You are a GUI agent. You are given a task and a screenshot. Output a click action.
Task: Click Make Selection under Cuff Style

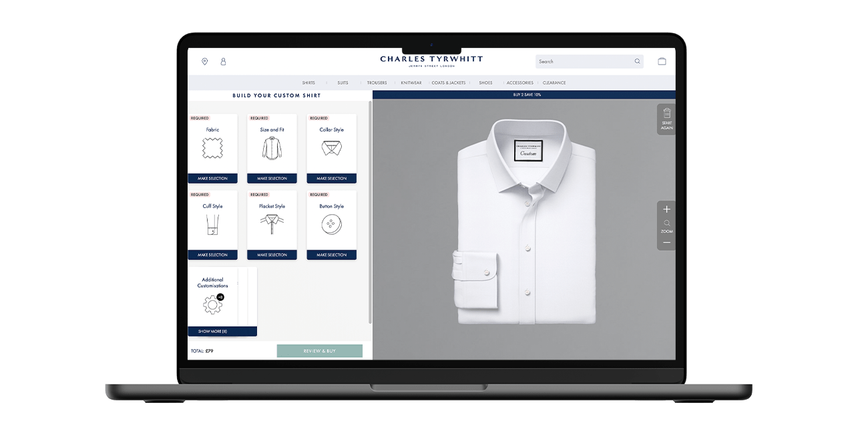click(212, 255)
